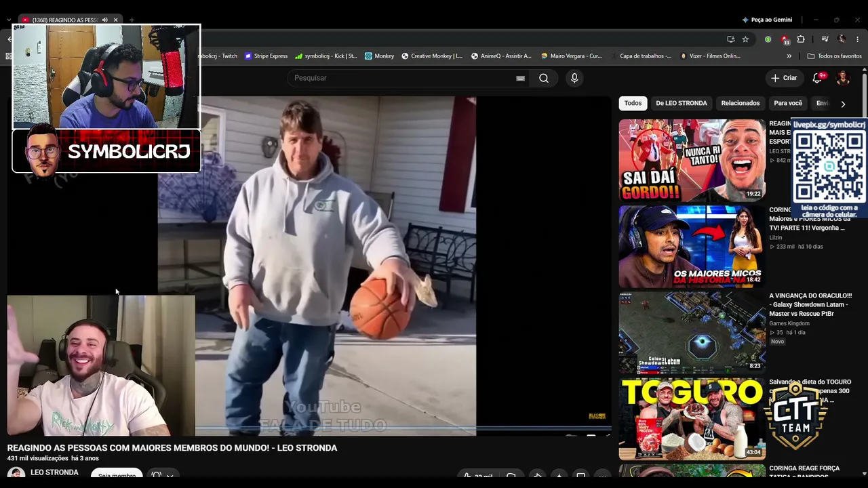Click the Peça ao Gemini button

pyautogui.click(x=767, y=20)
